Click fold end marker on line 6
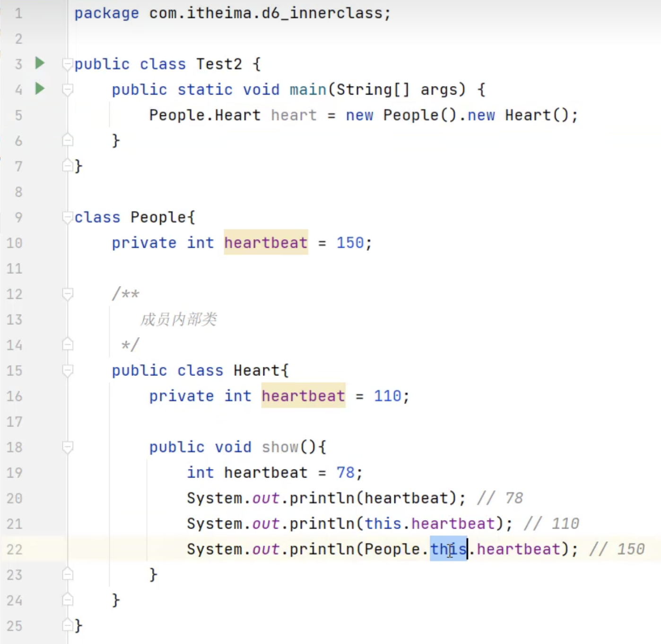The width and height of the screenshot is (661, 644). coord(68,140)
